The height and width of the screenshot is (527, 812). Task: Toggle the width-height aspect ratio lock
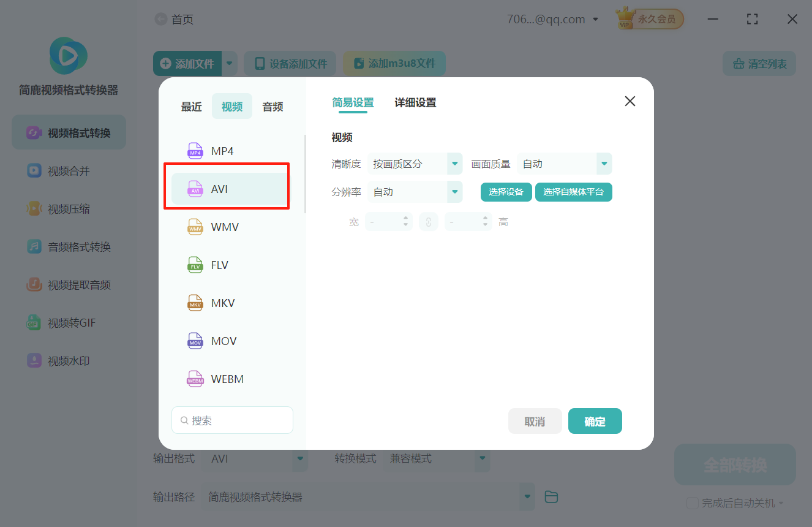tap(428, 221)
